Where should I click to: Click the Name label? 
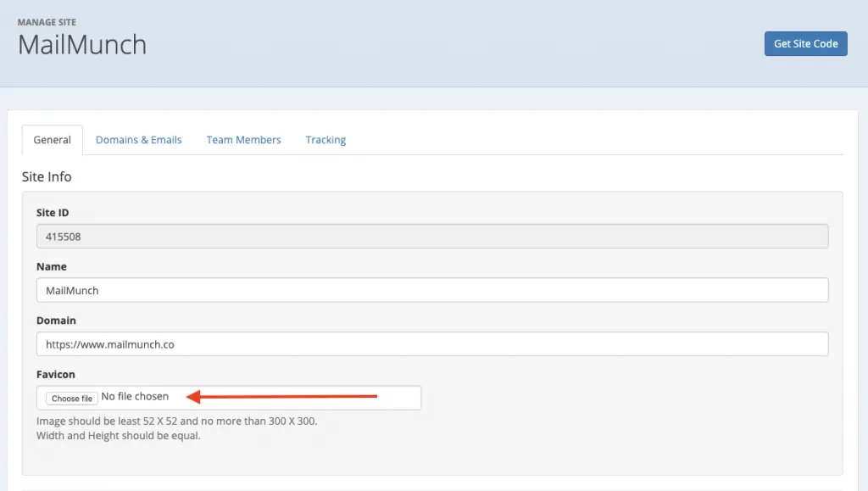click(52, 267)
